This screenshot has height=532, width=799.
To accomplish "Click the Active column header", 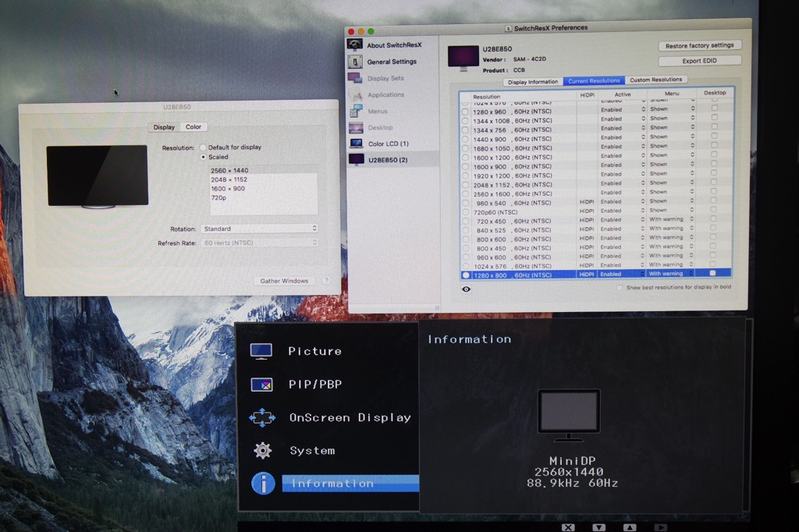I will pos(622,94).
